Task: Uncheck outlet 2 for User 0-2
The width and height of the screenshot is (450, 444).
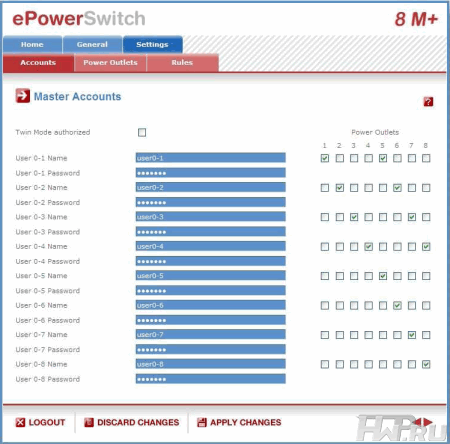Action: coord(339,188)
